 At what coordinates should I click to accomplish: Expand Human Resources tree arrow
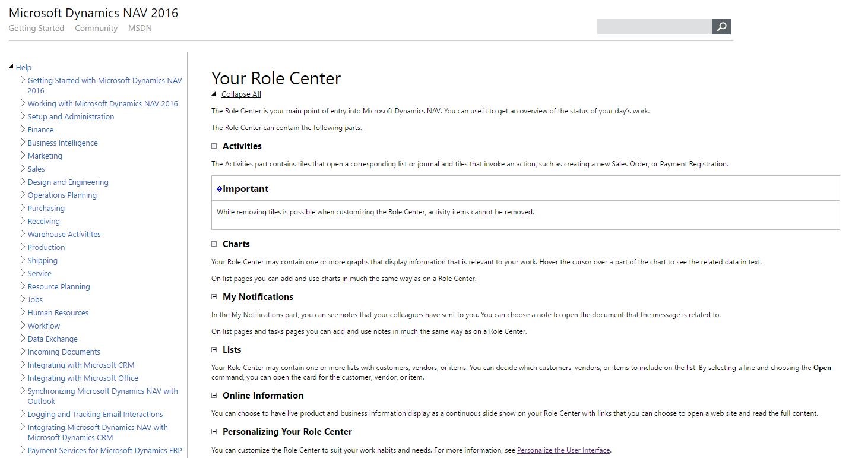(x=23, y=312)
